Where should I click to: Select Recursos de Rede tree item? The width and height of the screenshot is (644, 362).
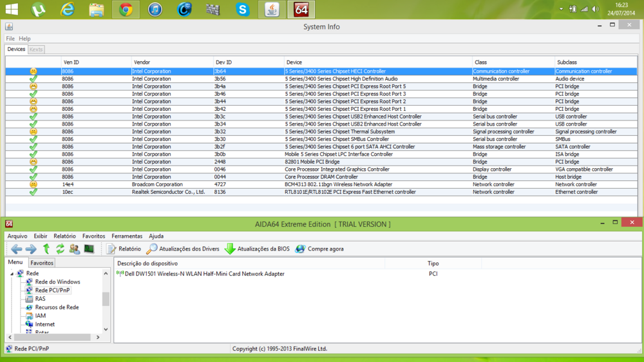57,307
